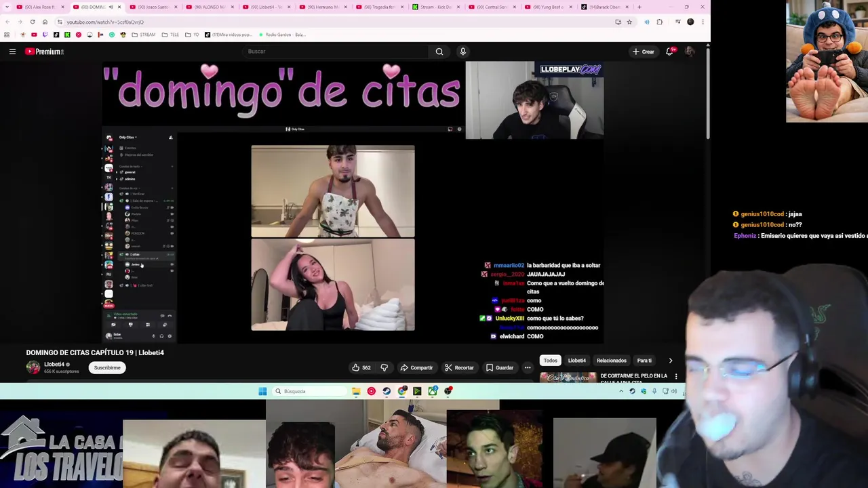Submit search with the magnifier button
Viewport: 868px width, 488px height.
tap(439, 52)
